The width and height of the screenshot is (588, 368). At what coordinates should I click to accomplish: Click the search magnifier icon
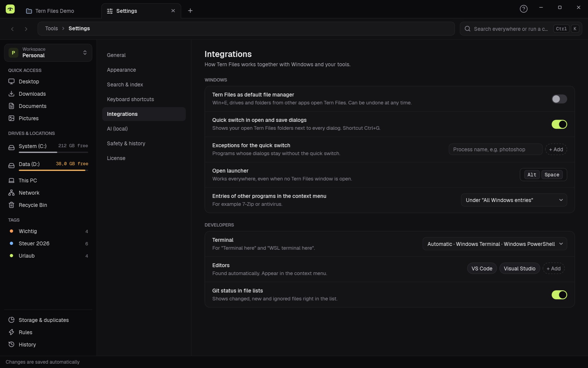[x=467, y=29]
